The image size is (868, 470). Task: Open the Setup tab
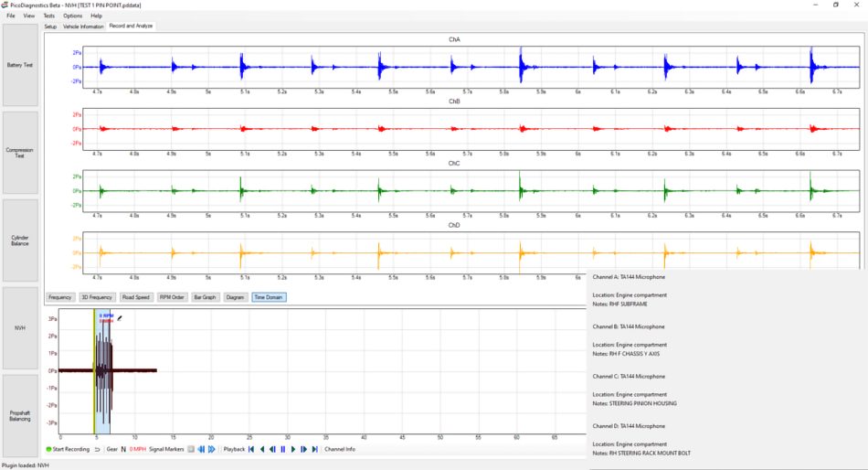coord(50,26)
